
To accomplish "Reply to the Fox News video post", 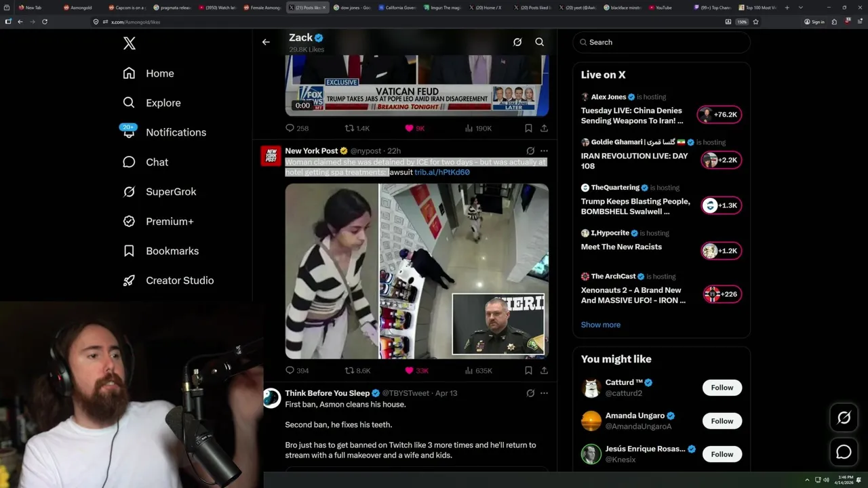I will [297, 128].
